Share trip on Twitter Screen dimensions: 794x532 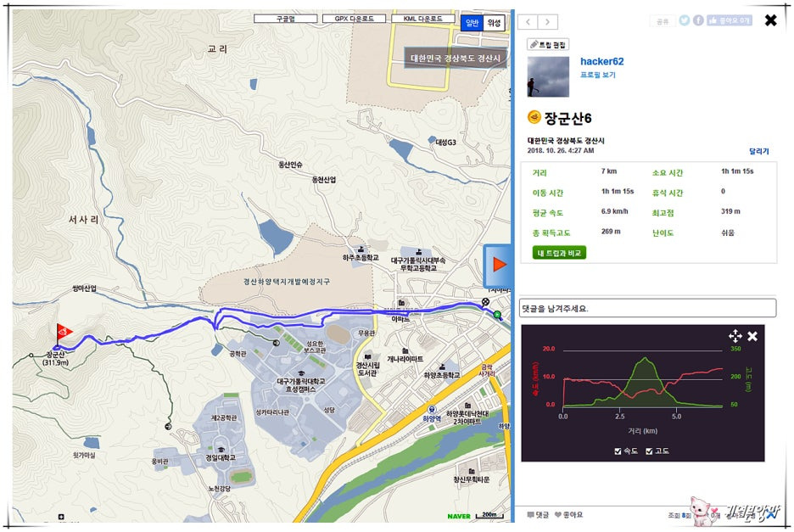[x=684, y=20]
